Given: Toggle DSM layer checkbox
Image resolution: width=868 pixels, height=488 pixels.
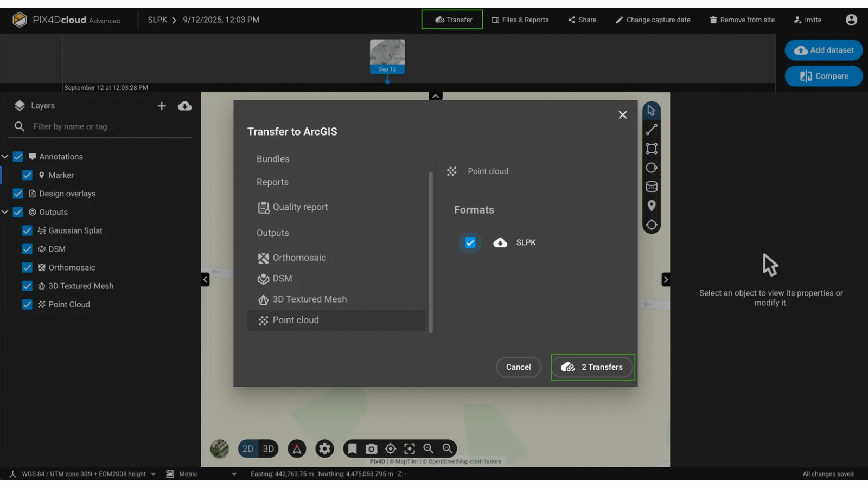Looking at the screenshot, I should click(27, 249).
